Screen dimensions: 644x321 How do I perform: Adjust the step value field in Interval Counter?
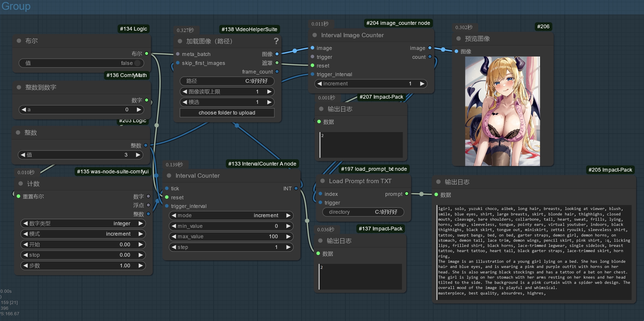pyautogui.click(x=231, y=247)
